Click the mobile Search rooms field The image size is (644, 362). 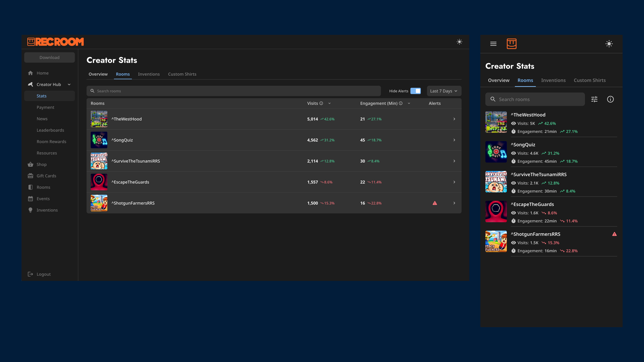click(x=535, y=99)
